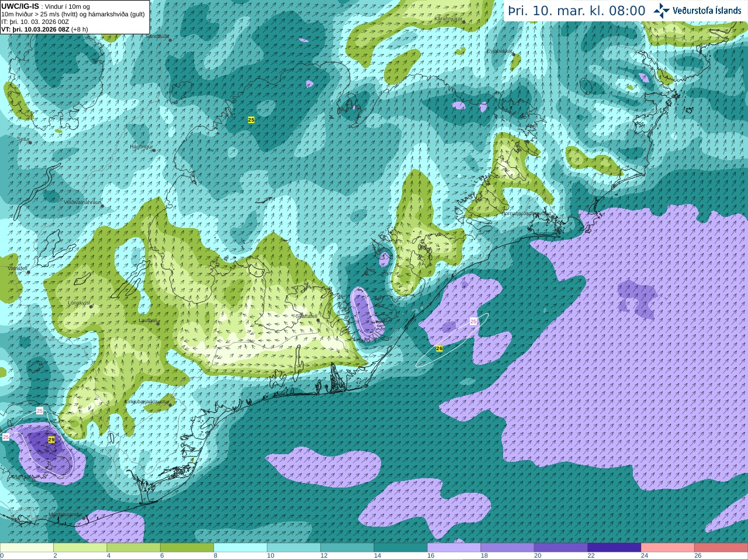Viewport: 748px width, 560px height.
Task: Click the 2–4 m/s light green legend swatch
Action: [80, 548]
